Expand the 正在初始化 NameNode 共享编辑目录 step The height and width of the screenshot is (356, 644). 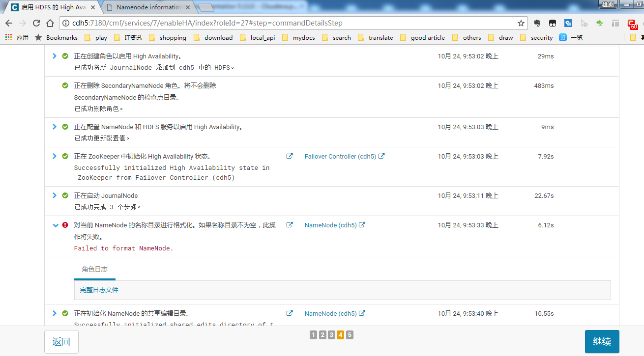click(x=55, y=313)
